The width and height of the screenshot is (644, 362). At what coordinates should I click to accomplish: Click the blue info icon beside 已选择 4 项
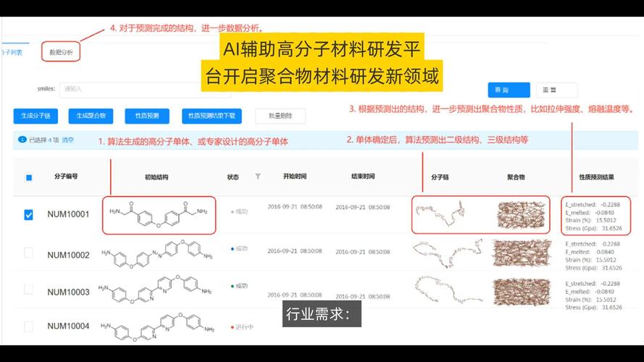[22, 140]
